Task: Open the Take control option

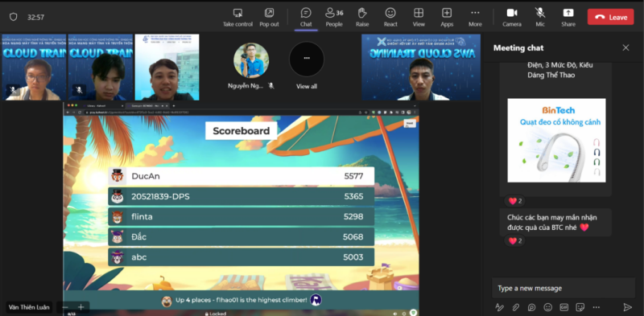Action: point(237,17)
